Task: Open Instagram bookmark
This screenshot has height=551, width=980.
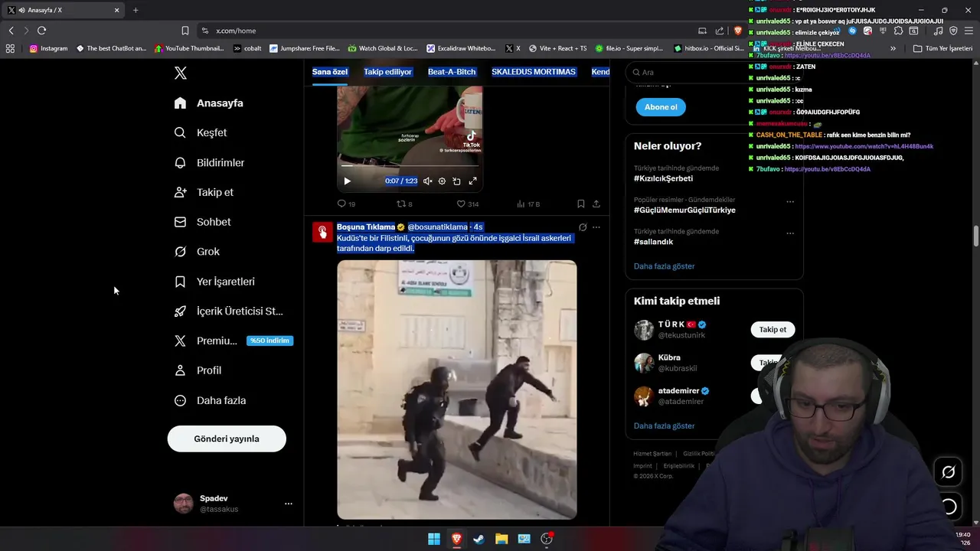Action: coord(48,48)
